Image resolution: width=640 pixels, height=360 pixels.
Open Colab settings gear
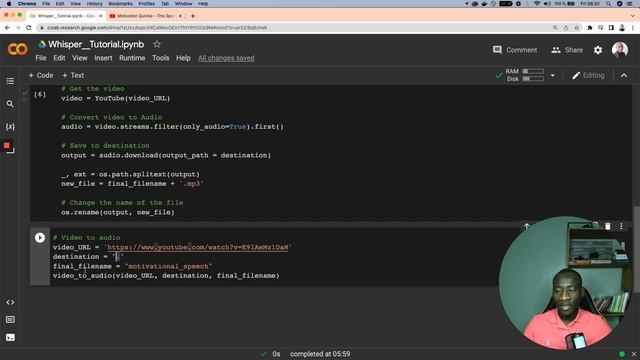[x=598, y=50]
